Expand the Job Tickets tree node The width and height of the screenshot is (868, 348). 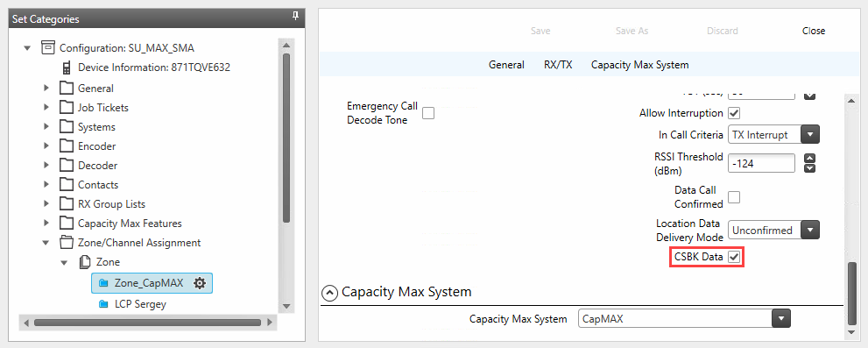point(46,108)
